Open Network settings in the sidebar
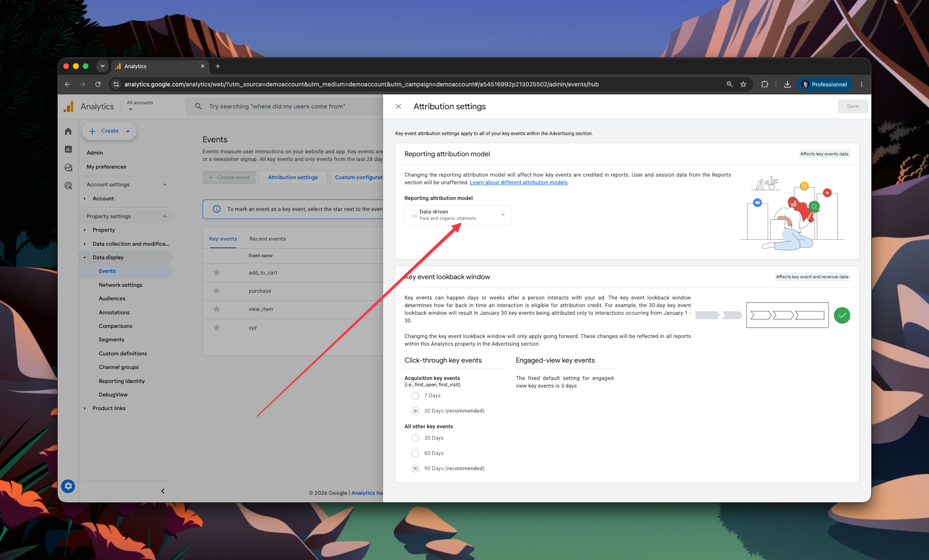The width and height of the screenshot is (929, 560). coord(120,285)
